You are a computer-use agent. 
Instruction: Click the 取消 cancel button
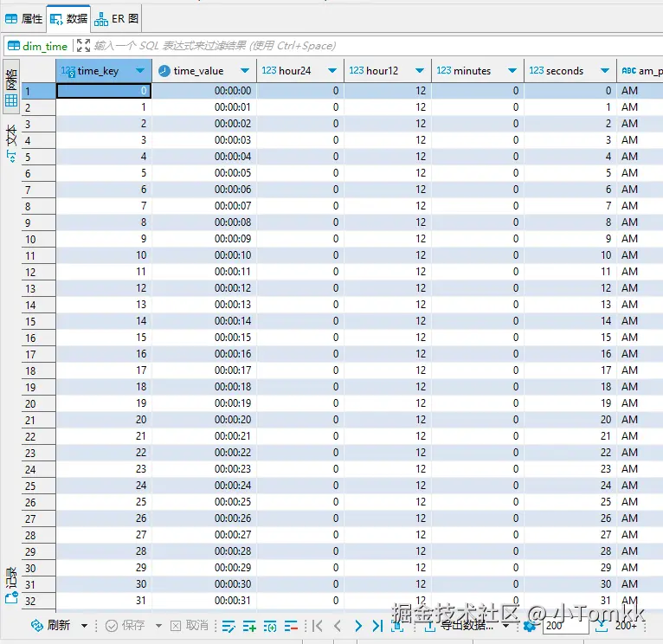tap(189, 625)
